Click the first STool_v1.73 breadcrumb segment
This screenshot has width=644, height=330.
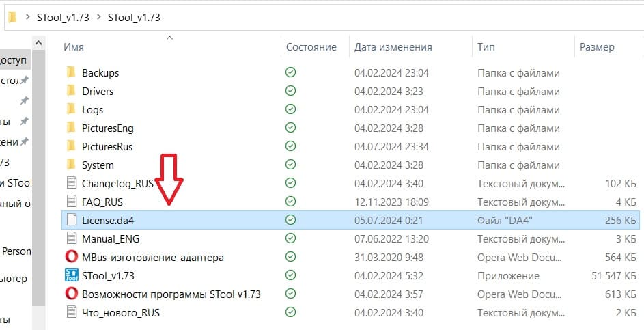(x=63, y=17)
